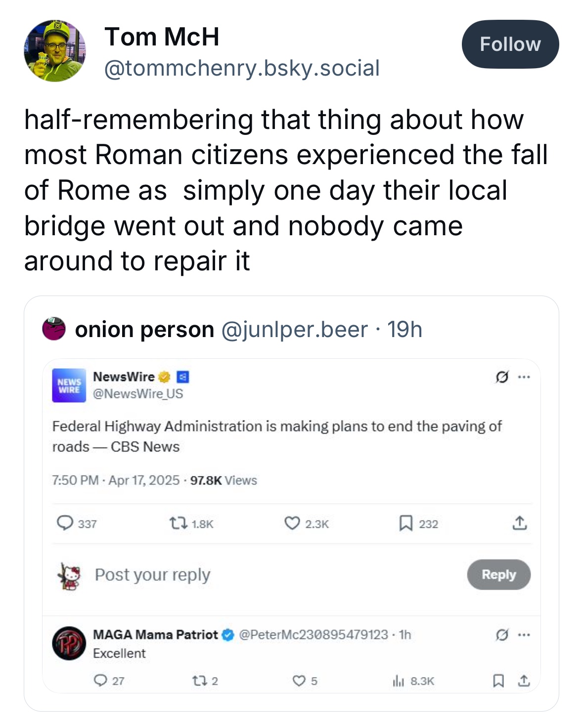Click the NewsWire gold verified badge
This screenshot has height=728, width=583.
[165, 377]
